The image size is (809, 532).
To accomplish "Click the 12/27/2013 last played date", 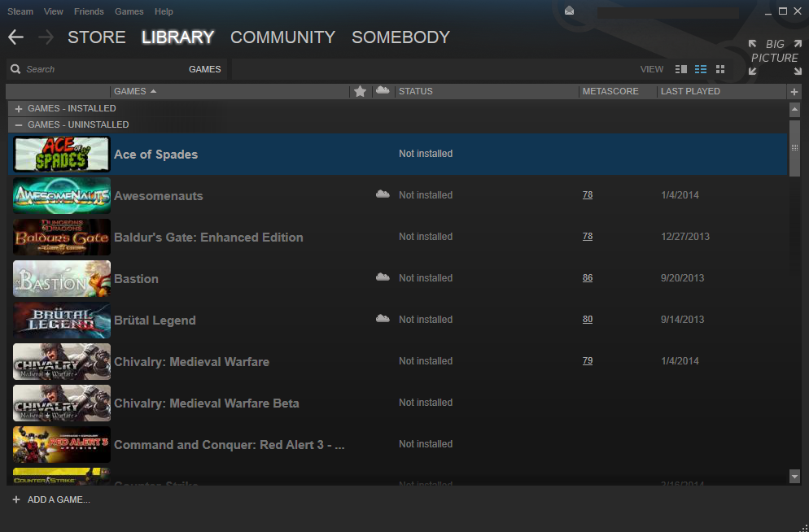I will point(685,237).
